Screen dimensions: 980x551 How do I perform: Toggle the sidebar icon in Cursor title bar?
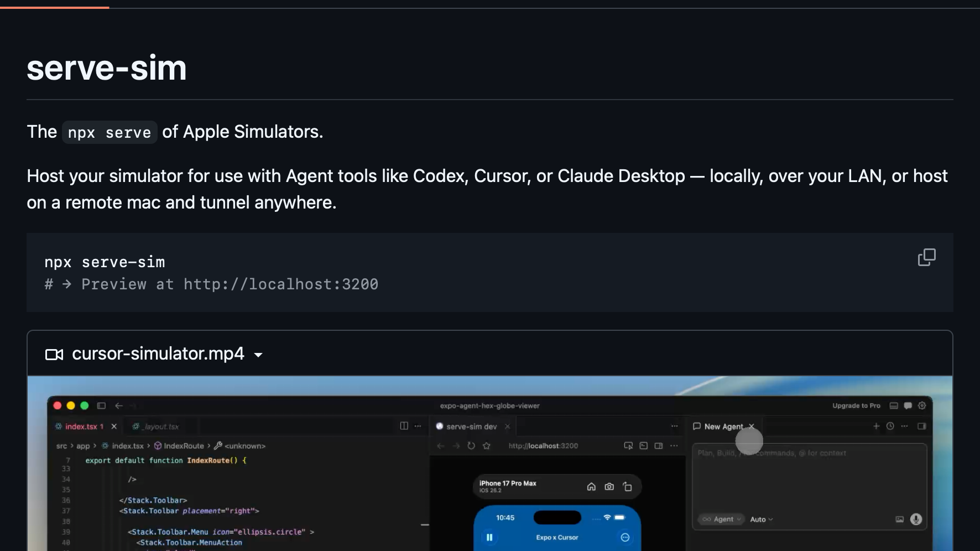101,406
